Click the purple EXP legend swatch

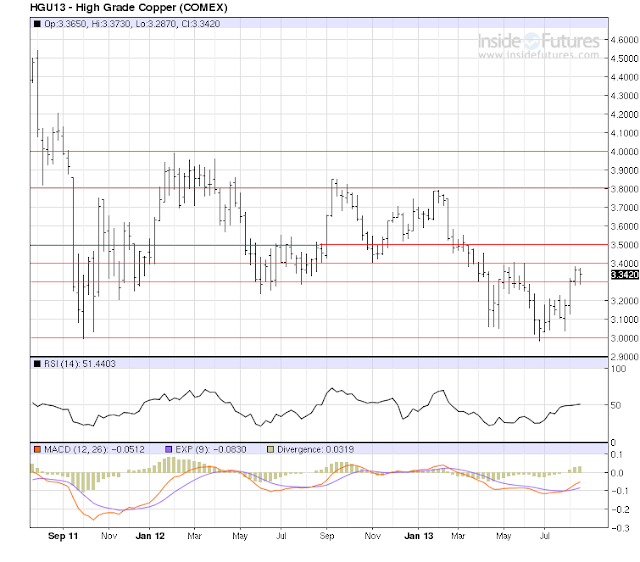coord(169,449)
